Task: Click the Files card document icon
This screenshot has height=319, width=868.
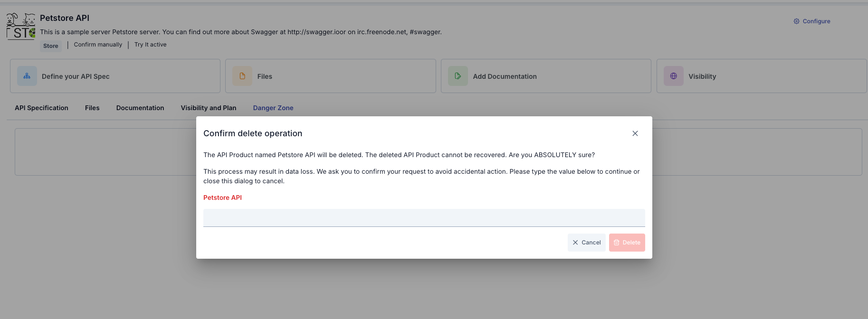Action: [x=242, y=75]
